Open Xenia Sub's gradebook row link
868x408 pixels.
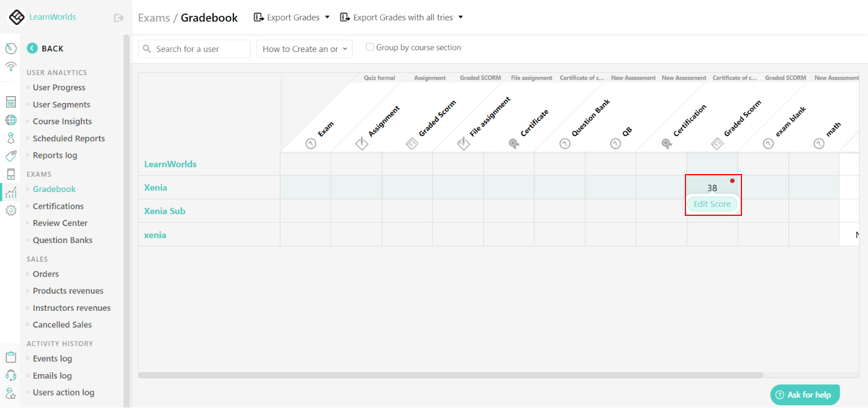tap(164, 211)
